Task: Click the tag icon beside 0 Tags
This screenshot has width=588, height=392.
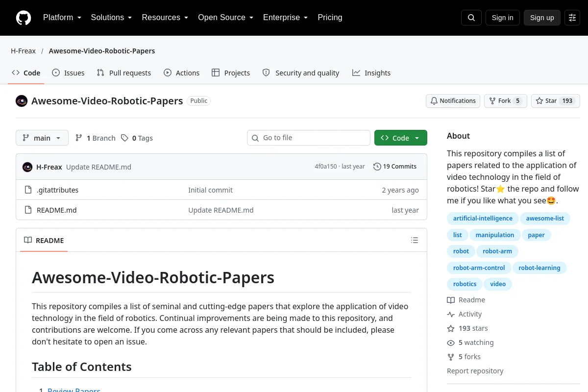Action: click(x=124, y=138)
